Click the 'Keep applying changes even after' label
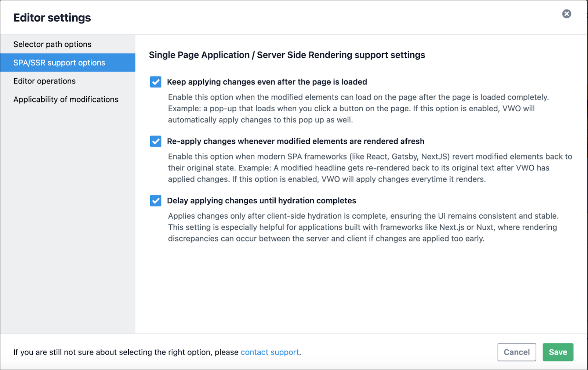The width and height of the screenshot is (588, 370). click(x=267, y=82)
